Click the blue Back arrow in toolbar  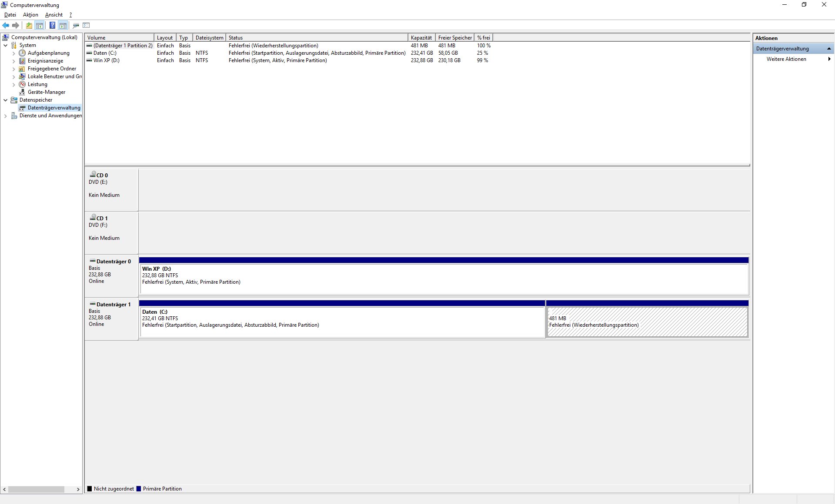(x=6, y=25)
